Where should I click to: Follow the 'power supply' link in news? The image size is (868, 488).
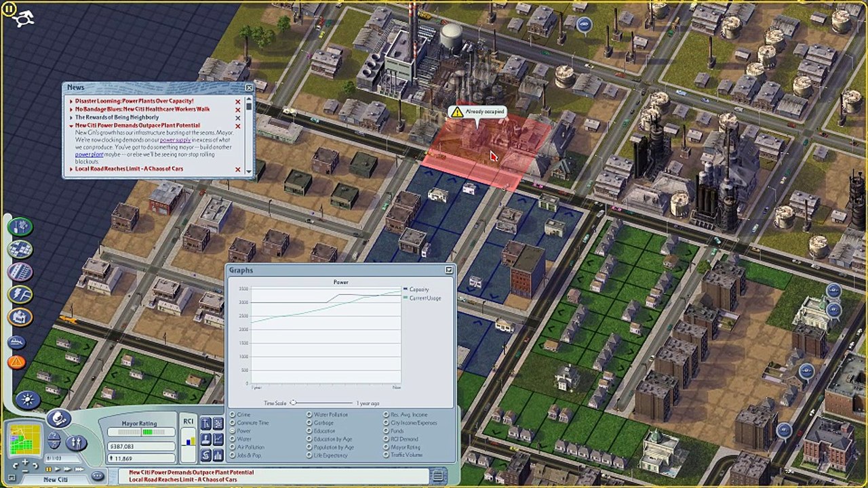pos(175,140)
